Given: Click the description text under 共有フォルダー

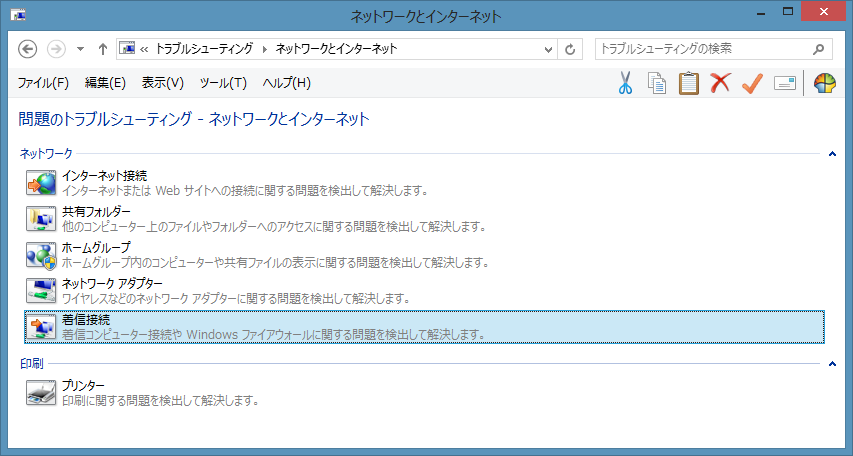Looking at the screenshot, I should 274,226.
